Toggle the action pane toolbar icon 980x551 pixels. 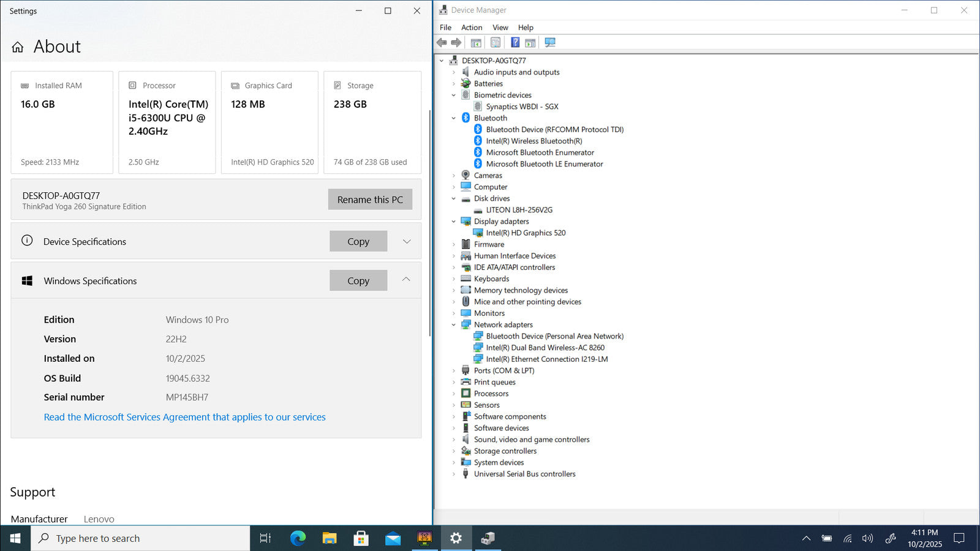click(x=530, y=42)
